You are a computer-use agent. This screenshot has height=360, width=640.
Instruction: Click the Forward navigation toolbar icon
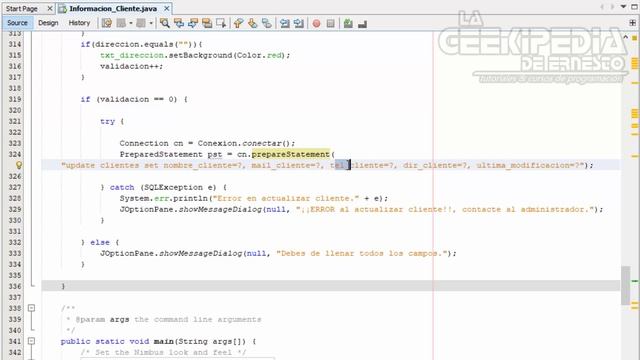[x=141, y=23]
